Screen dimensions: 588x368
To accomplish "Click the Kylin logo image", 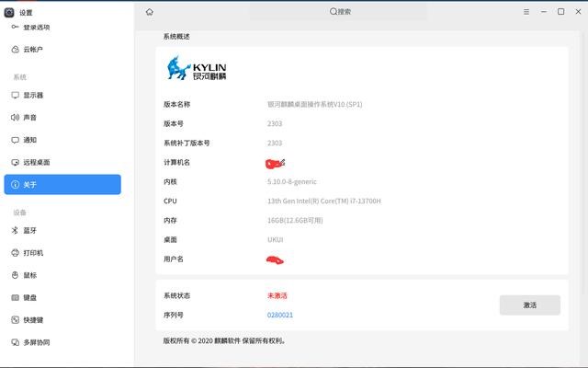I will click(x=197, y=68).
